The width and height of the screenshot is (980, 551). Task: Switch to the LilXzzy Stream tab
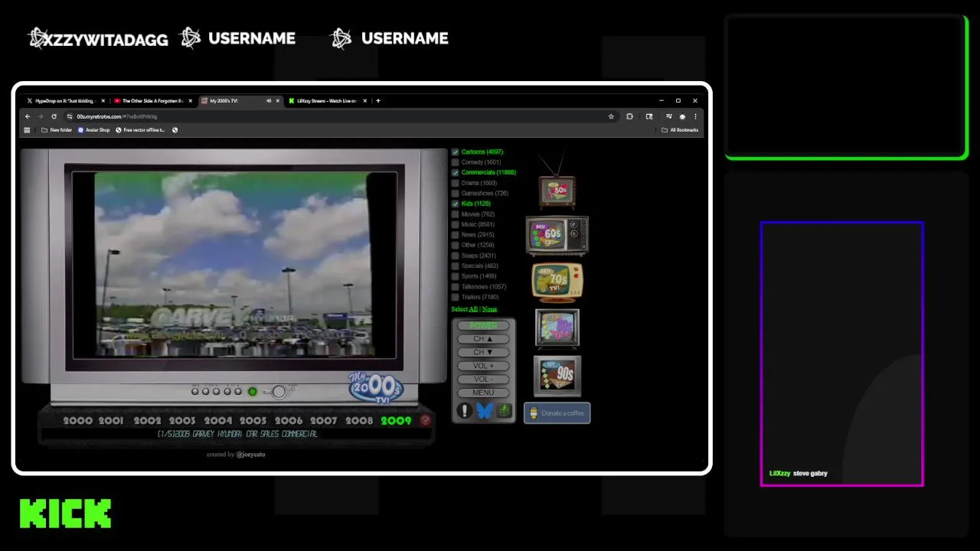(327, 100)
